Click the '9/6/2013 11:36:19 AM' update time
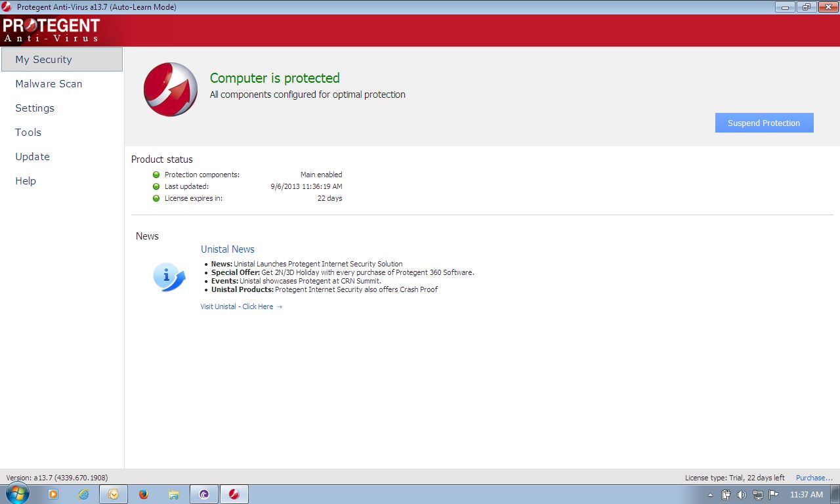Screen dimensions: 840x504 click(306, 186)
